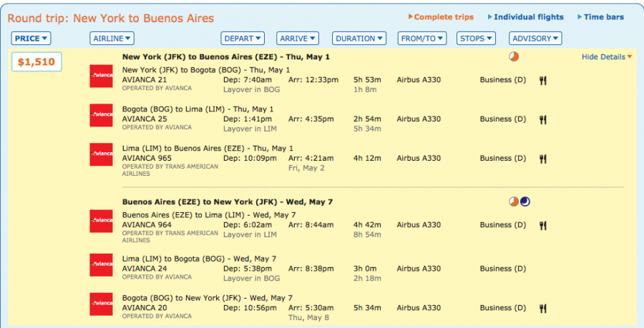Open the AIRLINE filter dropdown
Screen dimensions: 644x328
point(112,39)
